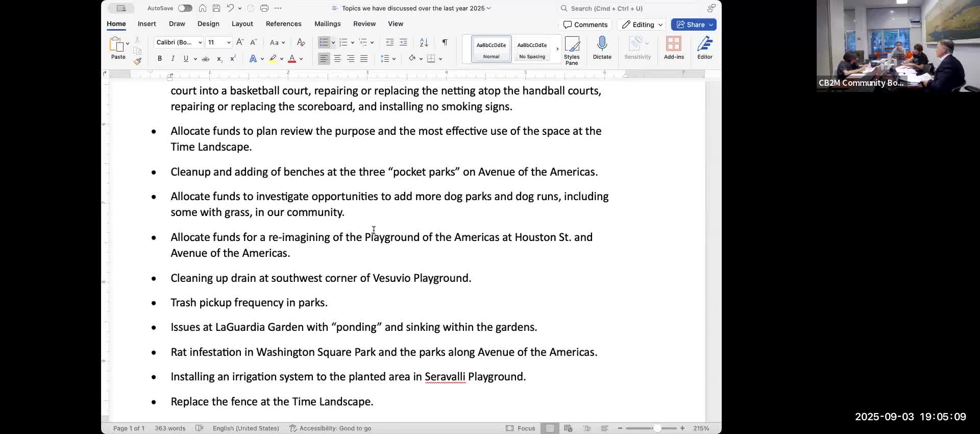
Task: Apply the red font color
Action: 292,59
